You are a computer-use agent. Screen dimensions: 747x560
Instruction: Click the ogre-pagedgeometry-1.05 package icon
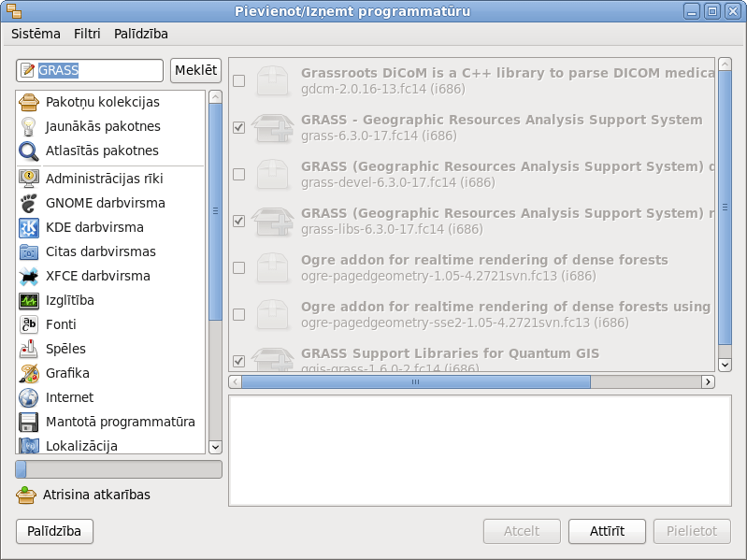[x=272, y=267]
